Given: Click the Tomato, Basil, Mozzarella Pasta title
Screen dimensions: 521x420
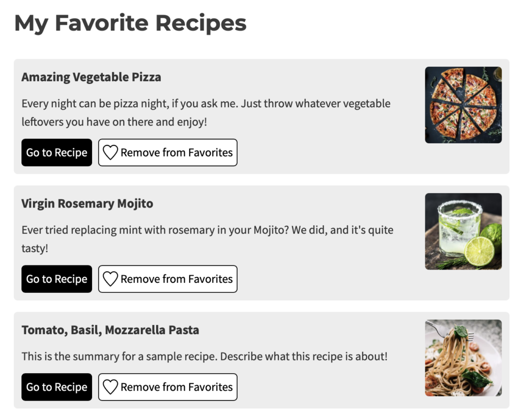Looking at the screenshot, I should pos(110,330).
